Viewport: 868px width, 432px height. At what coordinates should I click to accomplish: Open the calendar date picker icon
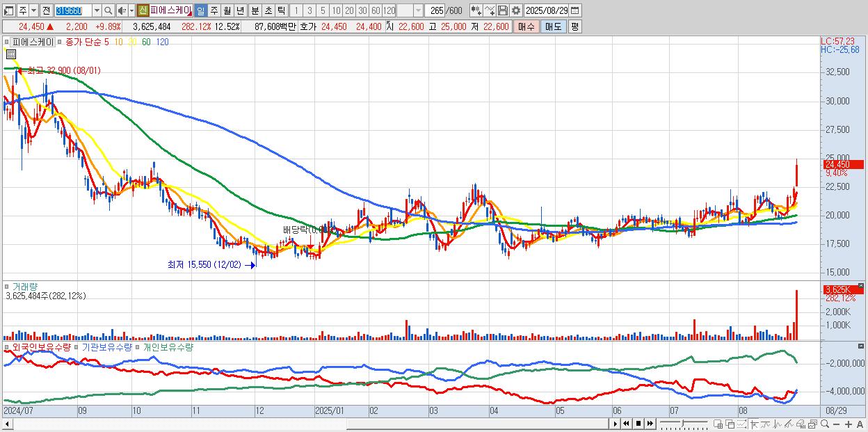point(574,10)
